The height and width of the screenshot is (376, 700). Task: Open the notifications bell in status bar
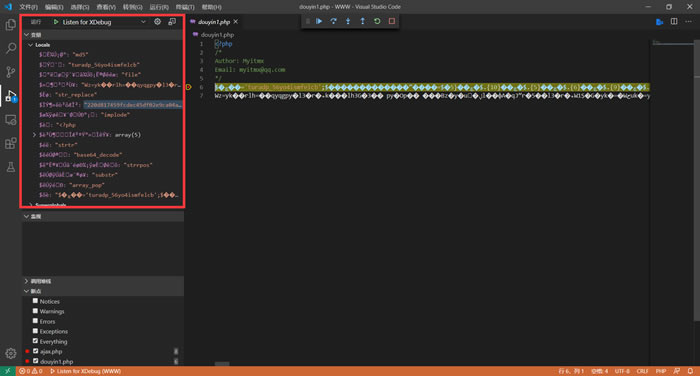coord(690,371)
